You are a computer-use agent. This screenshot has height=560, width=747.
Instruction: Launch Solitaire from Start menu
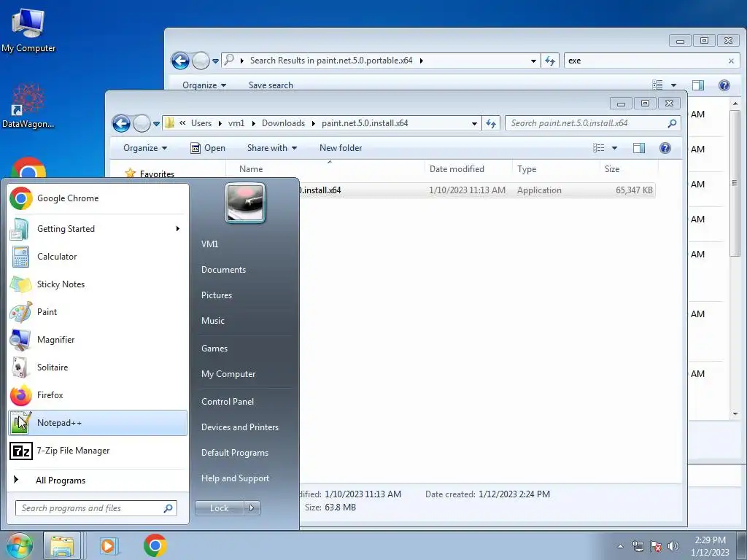click(98, 367)
